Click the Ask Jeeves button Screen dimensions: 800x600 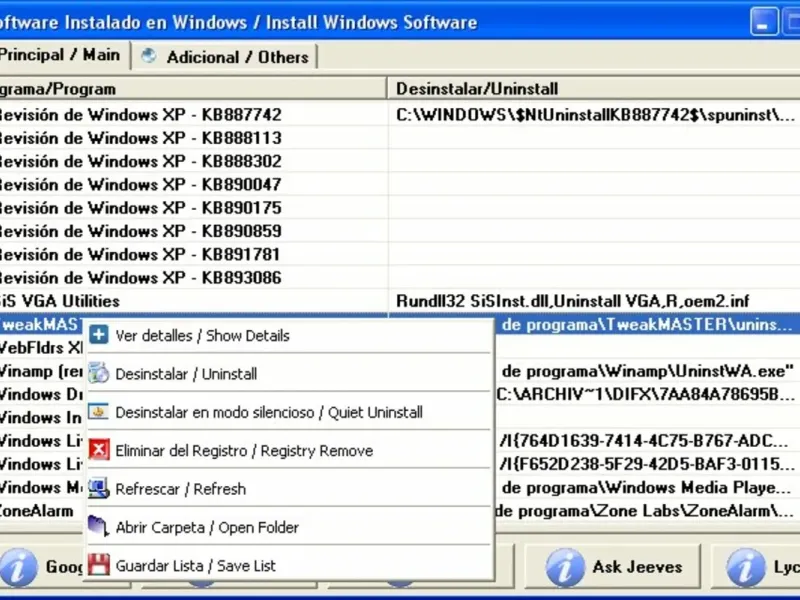pos(613,566)
